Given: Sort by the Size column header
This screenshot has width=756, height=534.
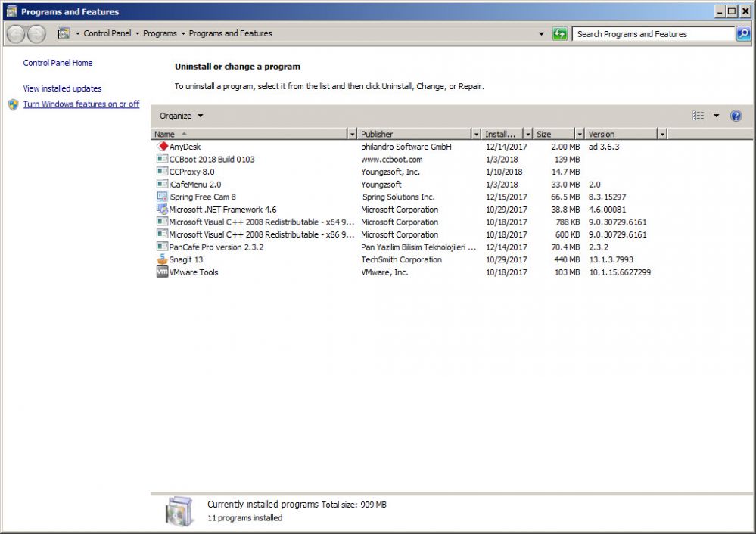Looking at the screenshot, I should 554,134.
